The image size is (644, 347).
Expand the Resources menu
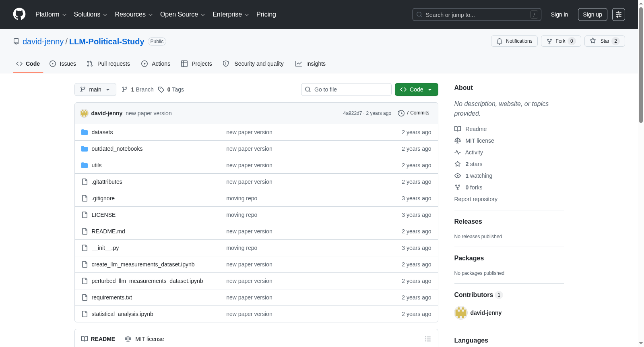134,15
